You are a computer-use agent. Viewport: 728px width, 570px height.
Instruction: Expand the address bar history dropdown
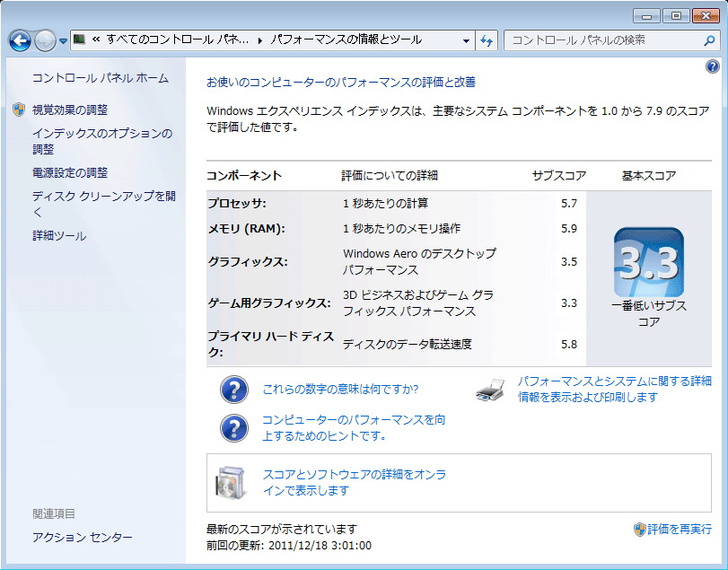[466, 40]
